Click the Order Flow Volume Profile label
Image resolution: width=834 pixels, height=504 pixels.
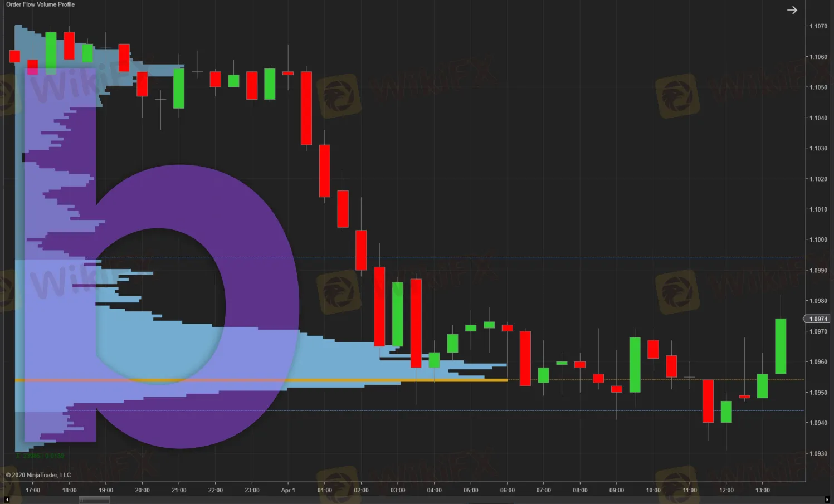tap(40, 4)
